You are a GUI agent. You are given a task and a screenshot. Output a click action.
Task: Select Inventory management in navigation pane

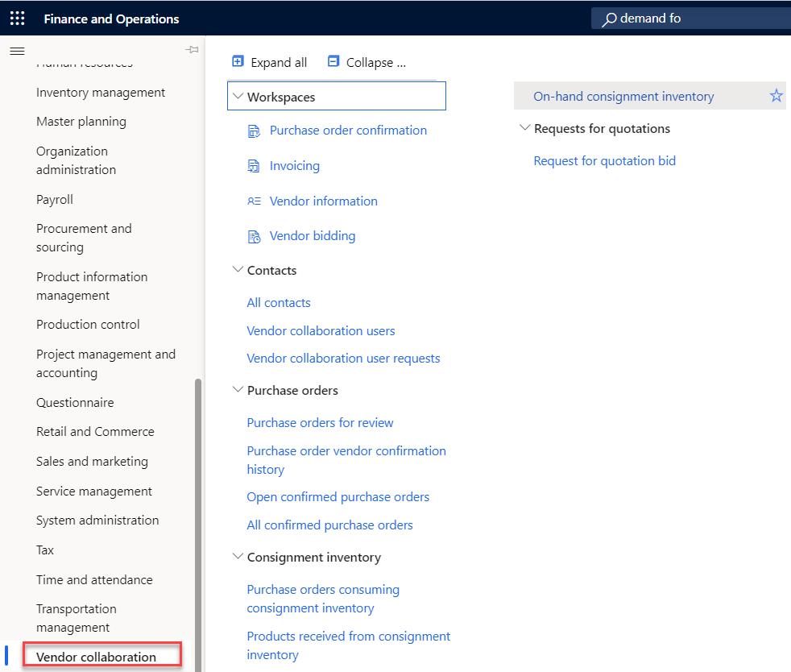[101, 93]
